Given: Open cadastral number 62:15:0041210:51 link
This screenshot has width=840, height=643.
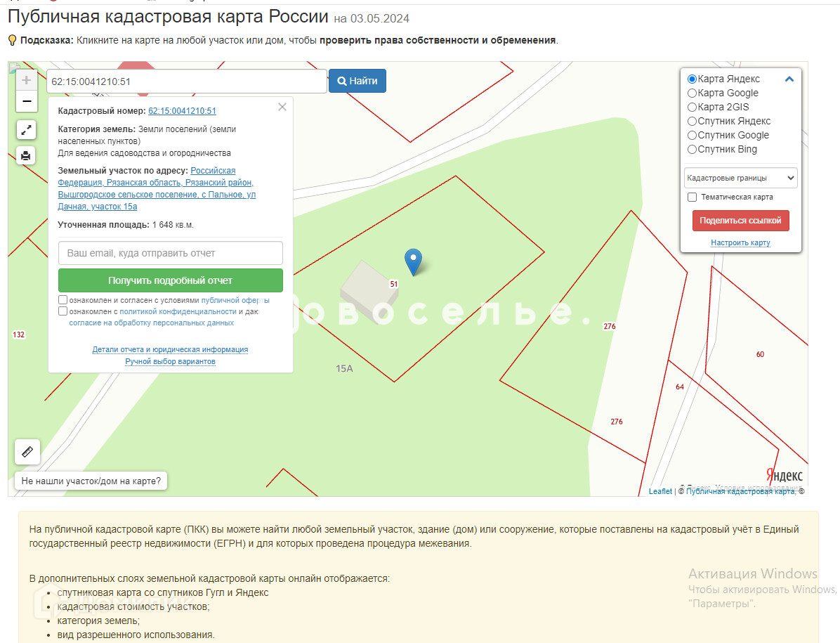Looking at the screenshot, I should (x=182, y=111).
